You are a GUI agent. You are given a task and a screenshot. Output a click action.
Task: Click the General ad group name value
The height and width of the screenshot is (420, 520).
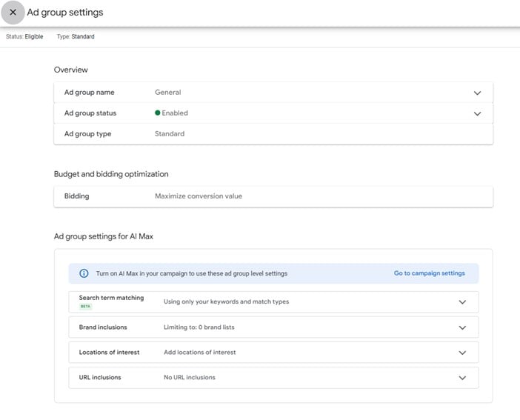(168, 93)
